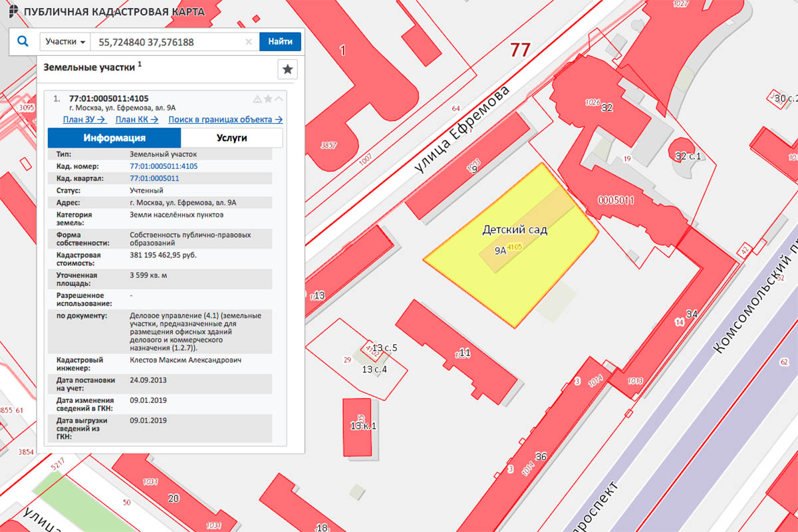798x532 pixels.
Task: Collapse the parcel result card chevron
Action: click(279, 99)
